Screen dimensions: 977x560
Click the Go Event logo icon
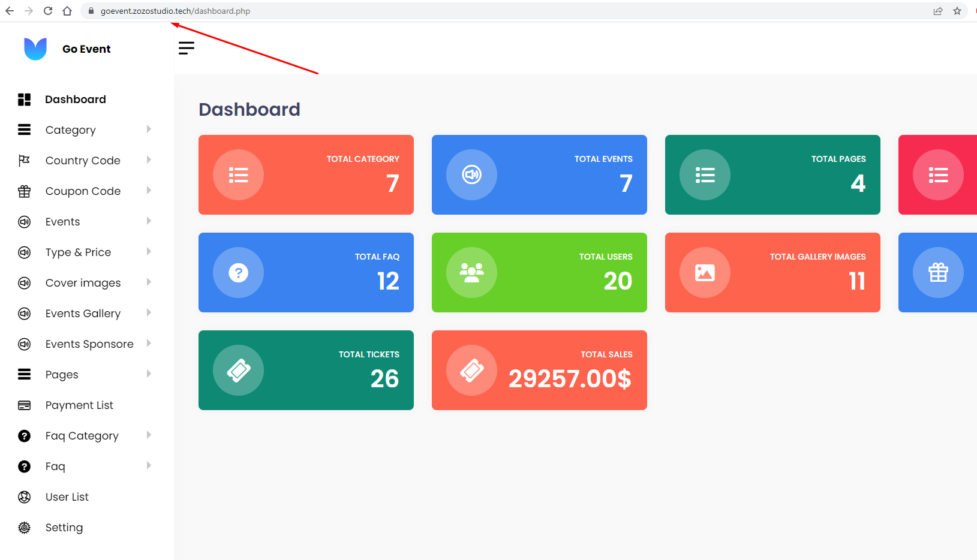(x=35, y=49)
